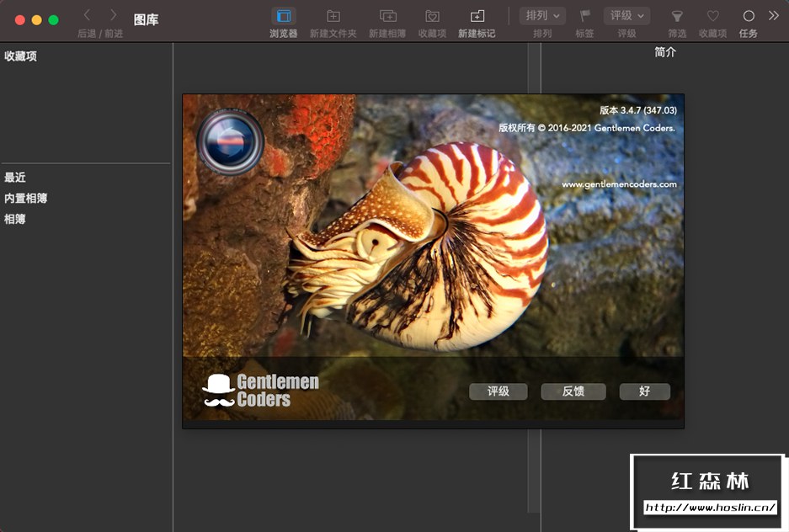Select Built-in Albums (内置相簿) in sidebar

point(26,199)
